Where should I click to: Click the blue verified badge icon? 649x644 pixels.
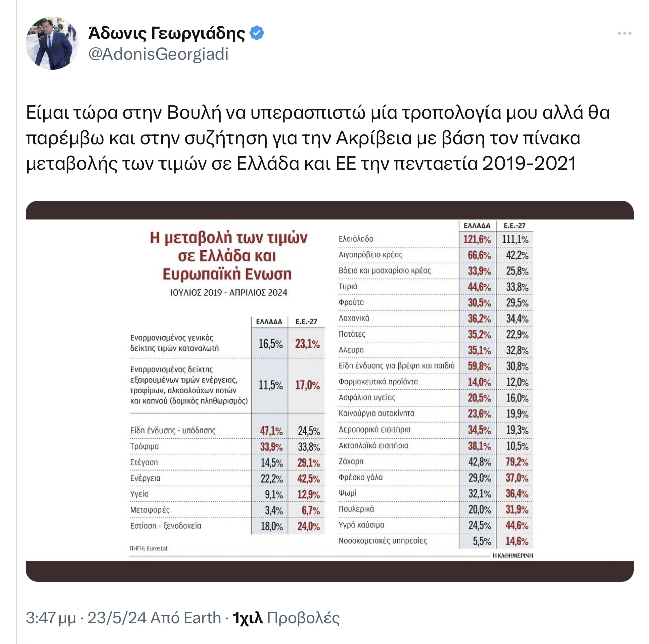click(257, 33)
